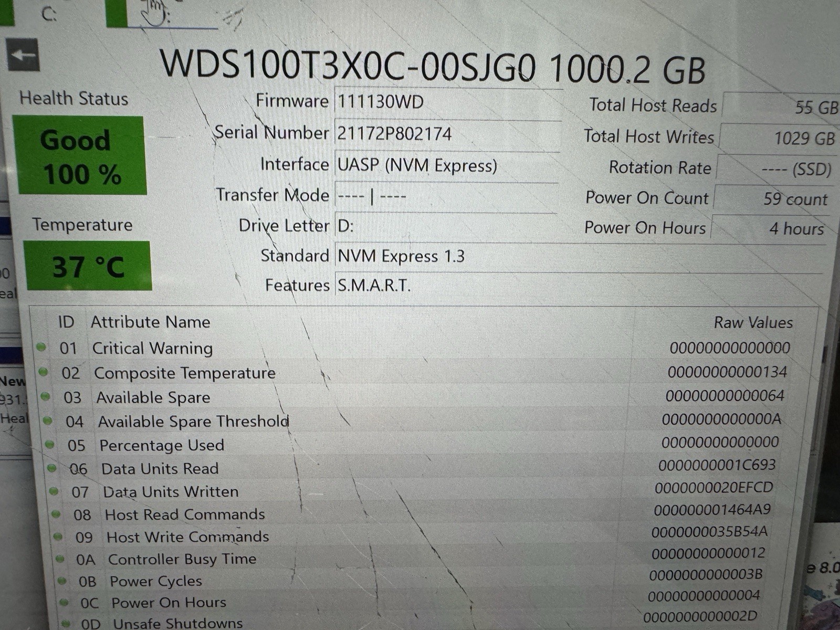
Task: Click status dot for Data Units Written
Action: click(54, 491)
